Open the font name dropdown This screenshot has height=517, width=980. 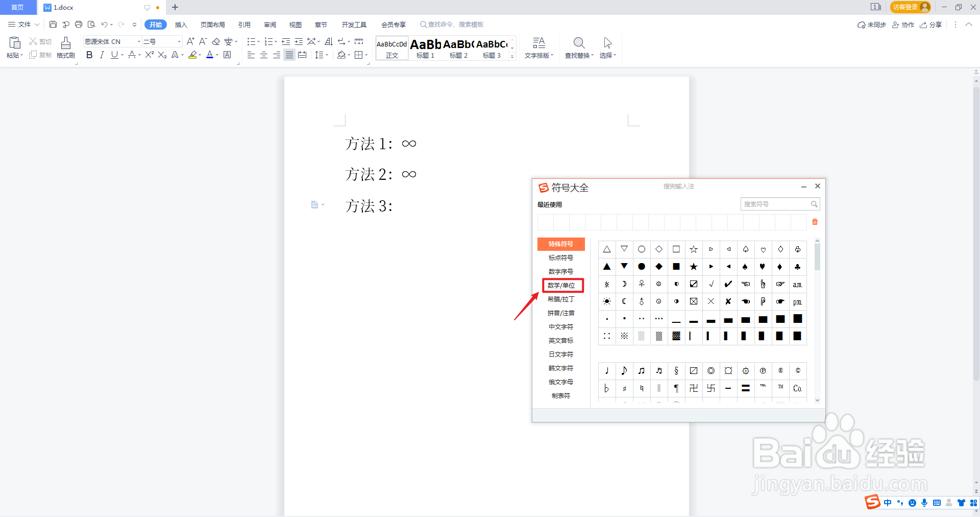pos(139,41)
